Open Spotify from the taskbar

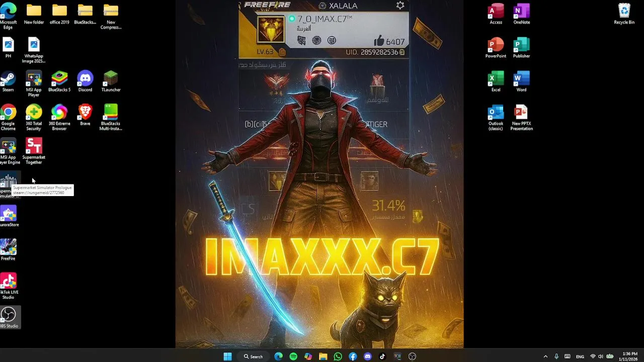tap(293, 356)
